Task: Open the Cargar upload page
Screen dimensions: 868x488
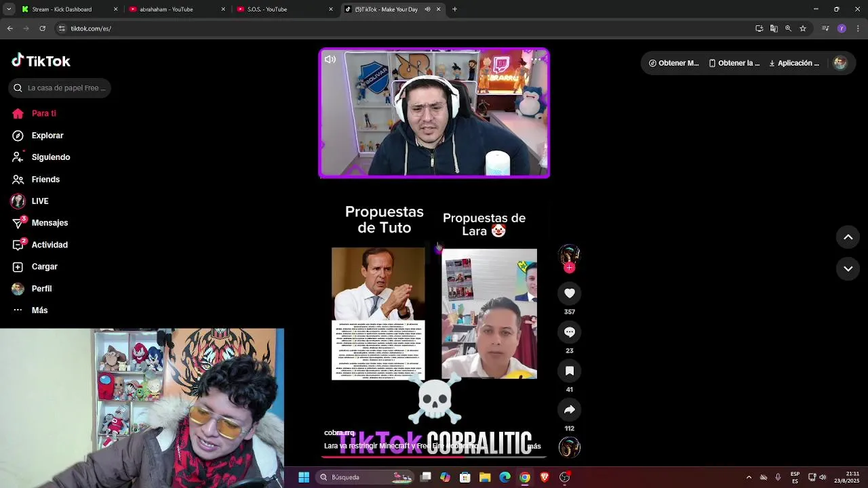Action: 35,267
